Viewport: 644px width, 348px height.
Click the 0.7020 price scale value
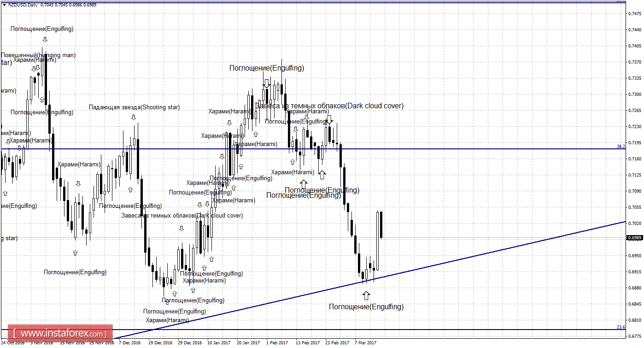[x=635, y=223]
